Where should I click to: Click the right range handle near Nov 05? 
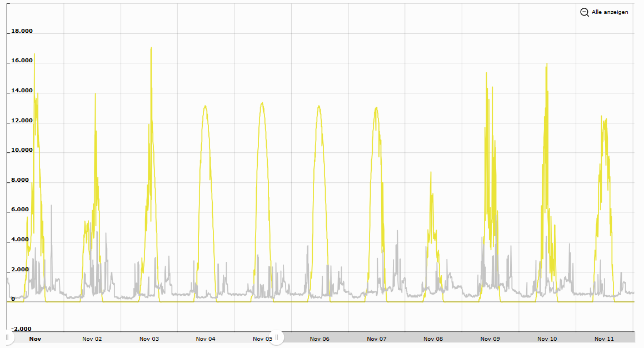tap(277, 337)
